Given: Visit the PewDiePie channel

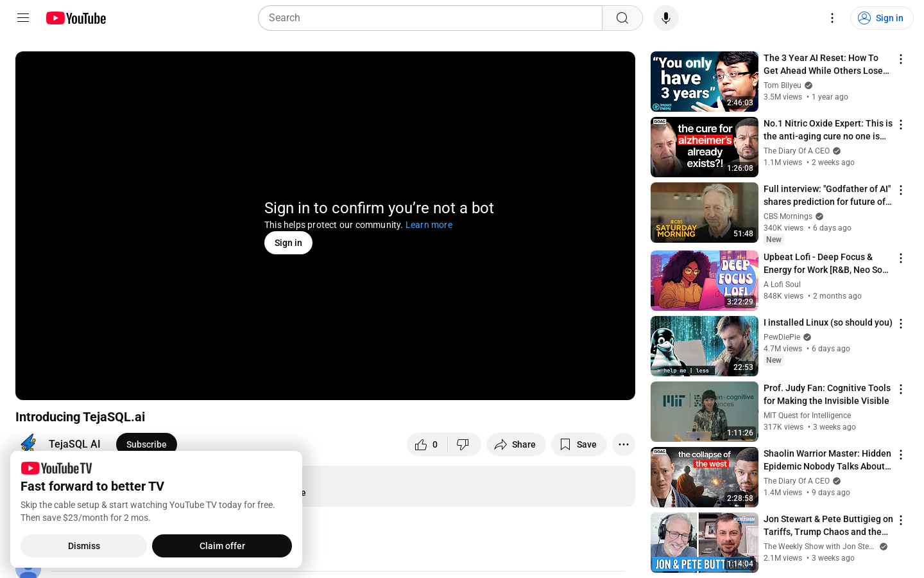Looking at the screenshot, I should coord(782,337).
